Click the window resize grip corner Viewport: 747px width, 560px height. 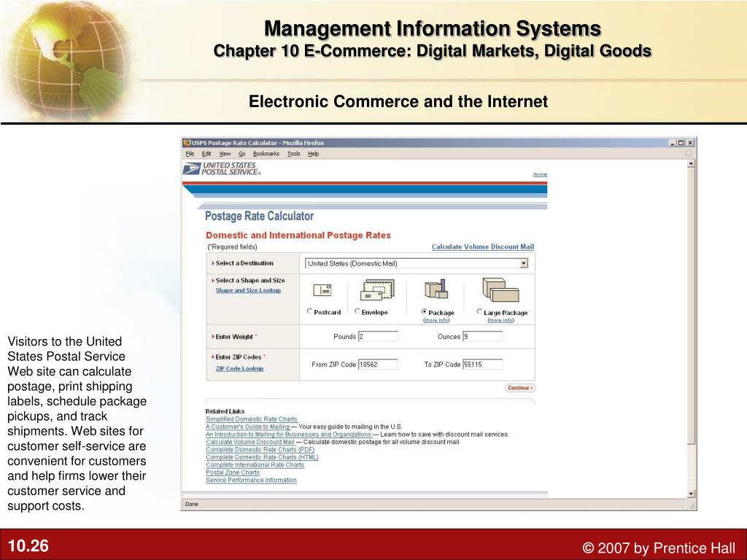(692, 505)
